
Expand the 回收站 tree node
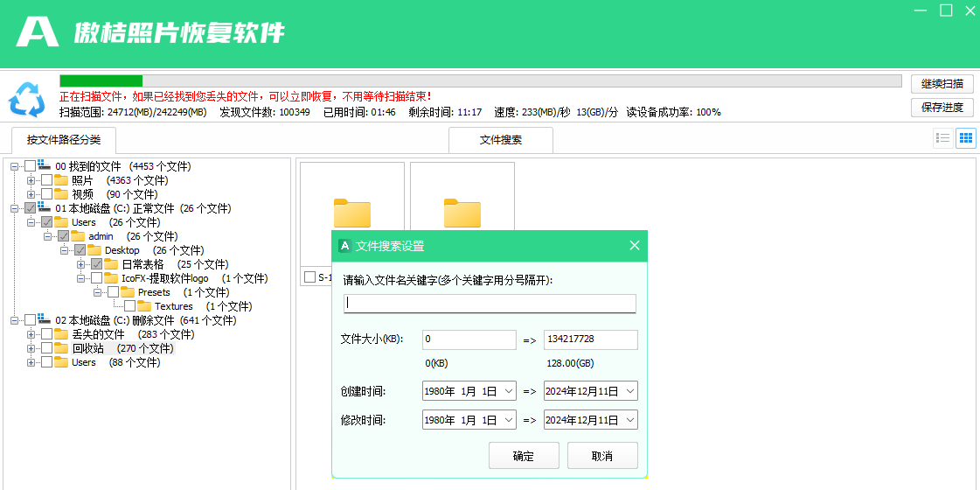[31, 348]
